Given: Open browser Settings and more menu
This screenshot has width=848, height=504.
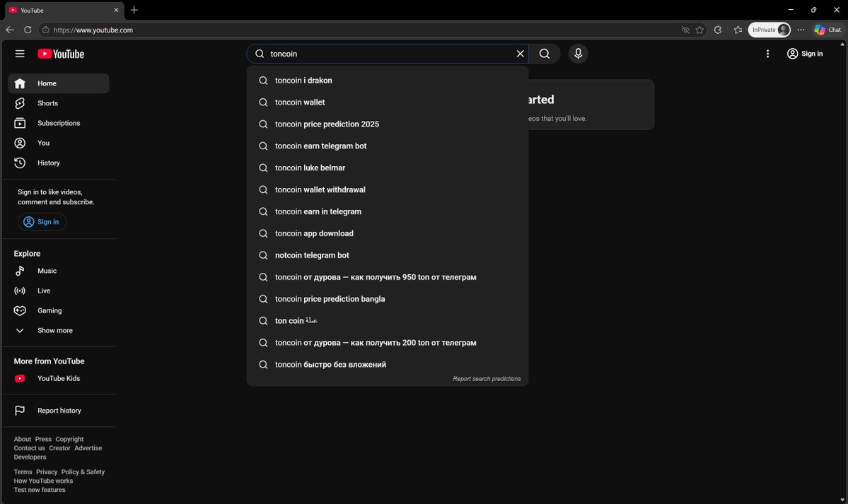Looking at the screenshot, I should tap(801, 30).
